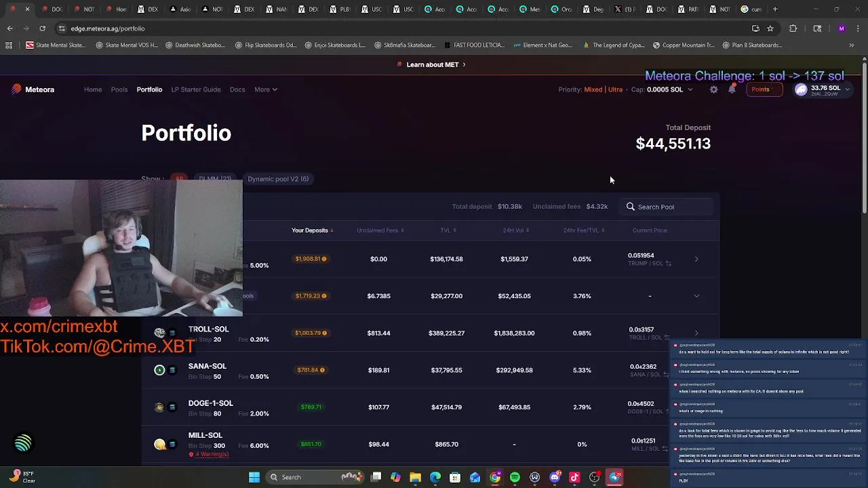This screenshot has width=868, height=488.
Task: Click the Meteora logo in header
Action: (x=33, y=89)
